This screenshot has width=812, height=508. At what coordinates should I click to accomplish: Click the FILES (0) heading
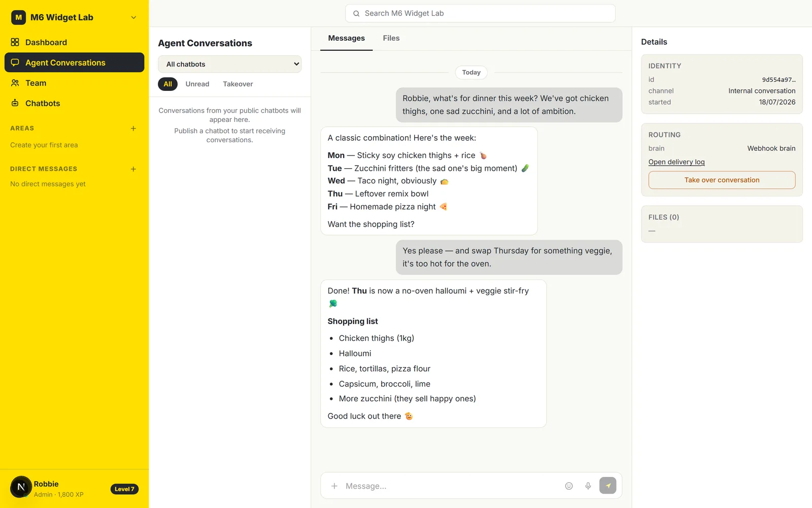tap(664, 217)
